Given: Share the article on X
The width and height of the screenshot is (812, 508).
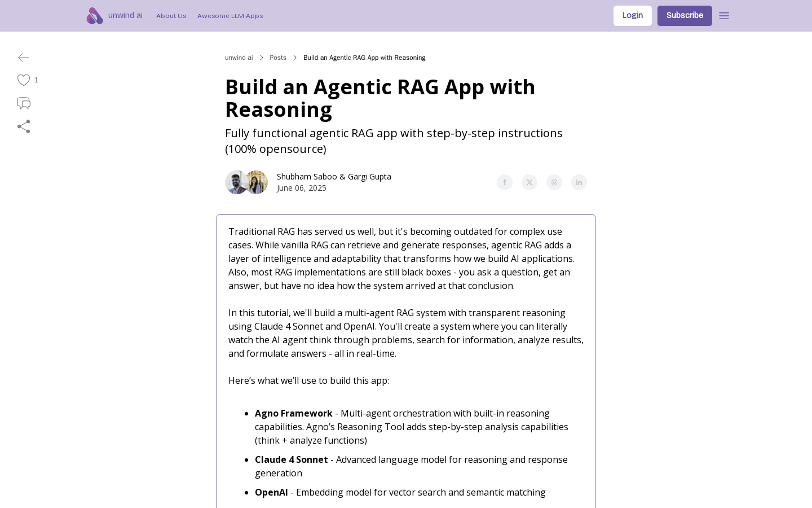Looking at the screenshot, I should (529, 182).
